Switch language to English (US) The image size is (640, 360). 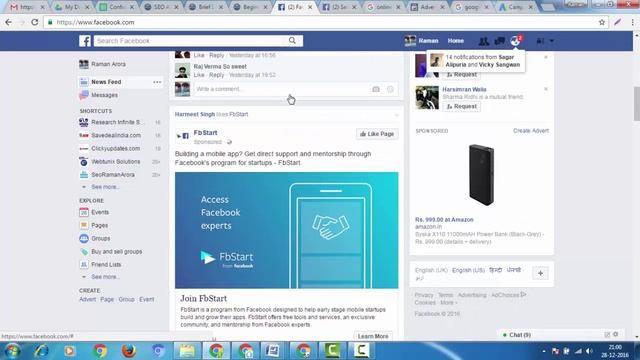(468, 270)
